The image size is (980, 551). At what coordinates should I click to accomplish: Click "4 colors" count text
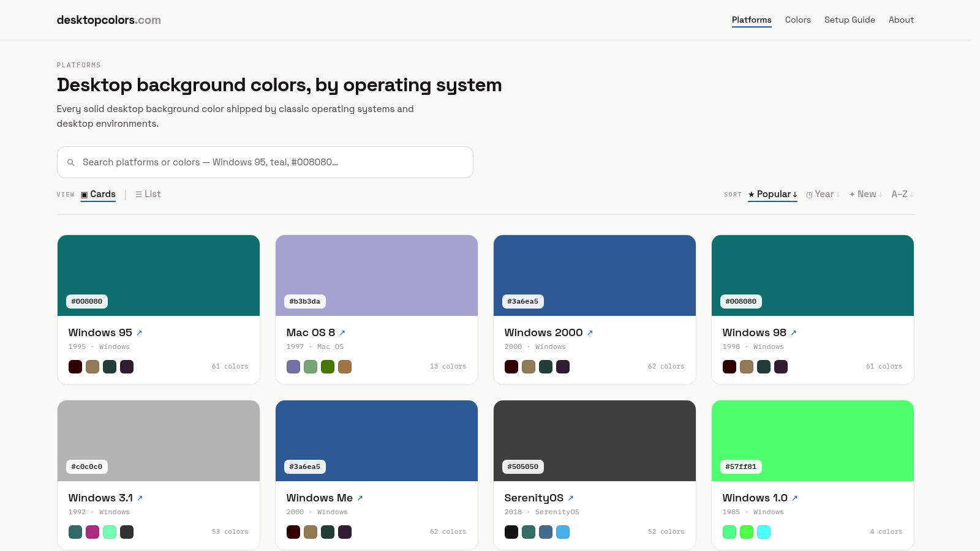pos(886,531)
